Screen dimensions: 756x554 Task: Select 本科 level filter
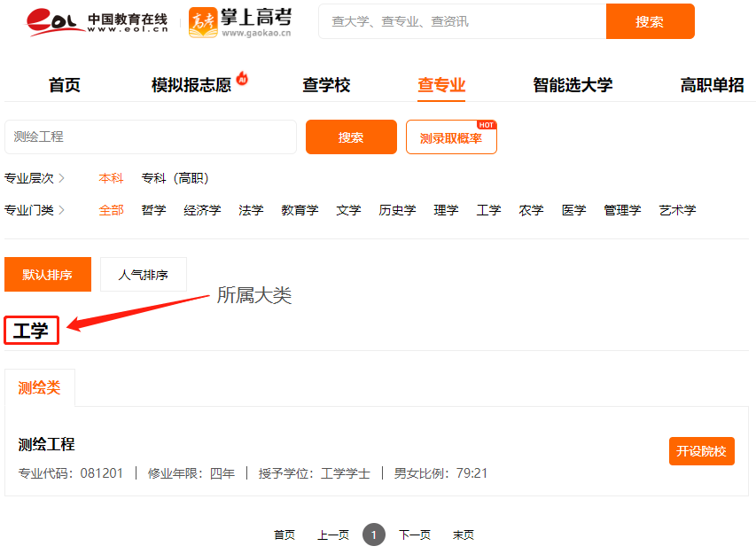[x=112, y=178]
